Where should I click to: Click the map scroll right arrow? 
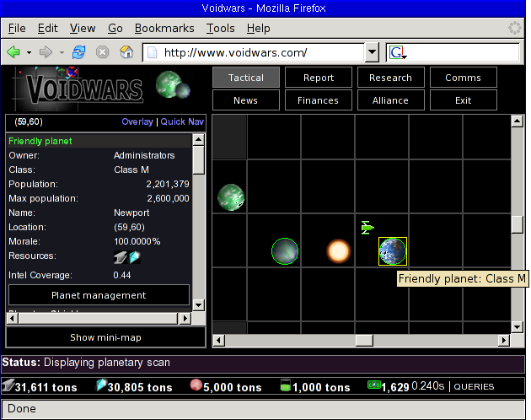(504, 340)
